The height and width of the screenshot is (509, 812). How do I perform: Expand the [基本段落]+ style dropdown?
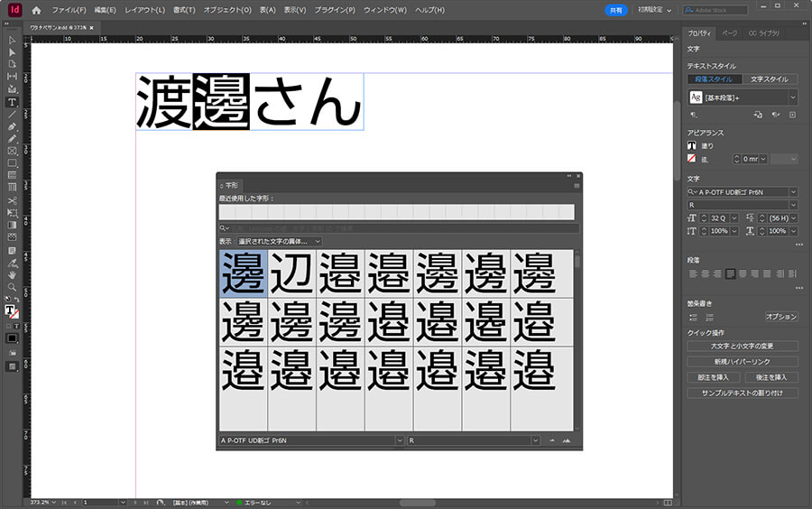click(792, 97)
